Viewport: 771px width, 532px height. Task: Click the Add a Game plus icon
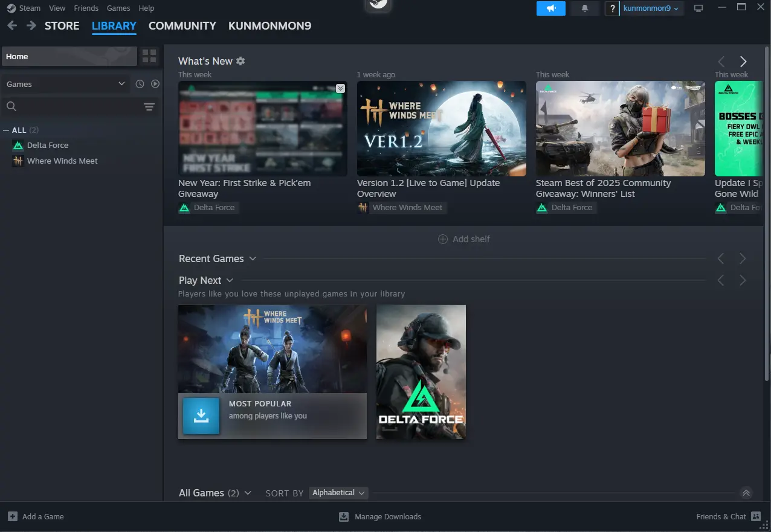coord(13,516)
